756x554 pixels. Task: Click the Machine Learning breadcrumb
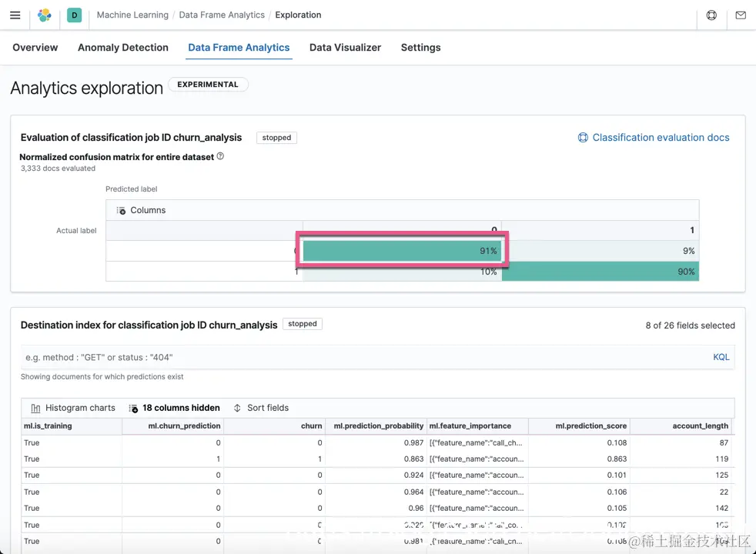[x=132, y=15]
